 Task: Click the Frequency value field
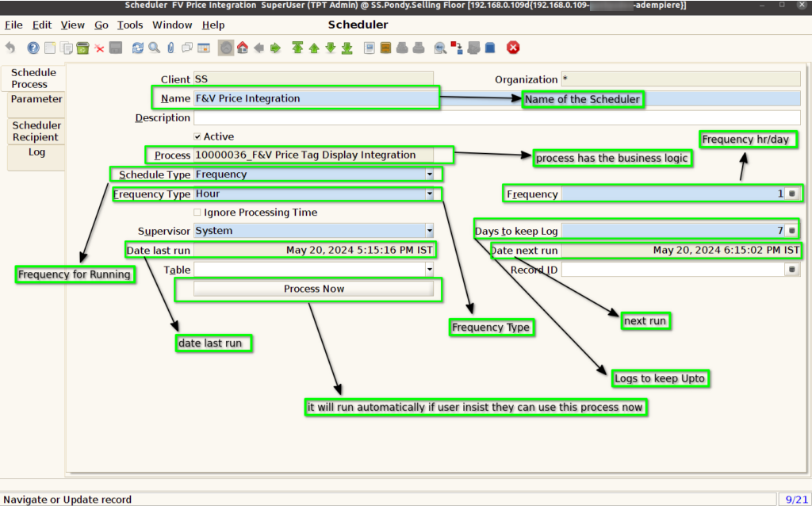tap(673, 194)
